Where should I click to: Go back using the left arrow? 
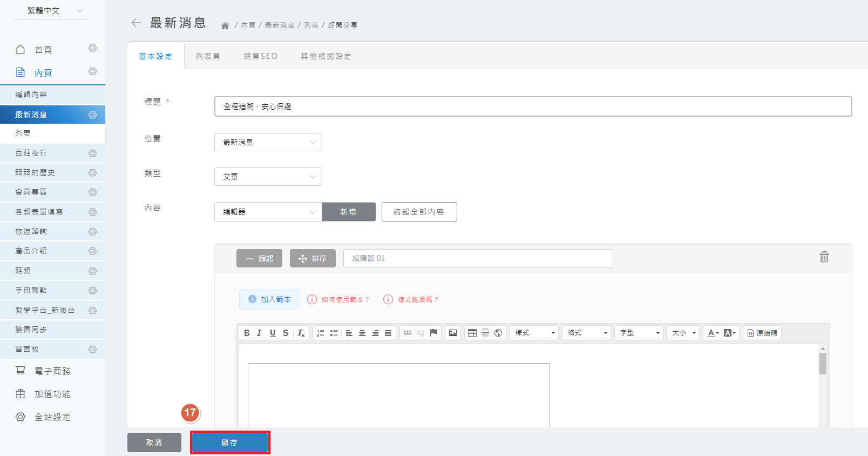click(136, 23)
